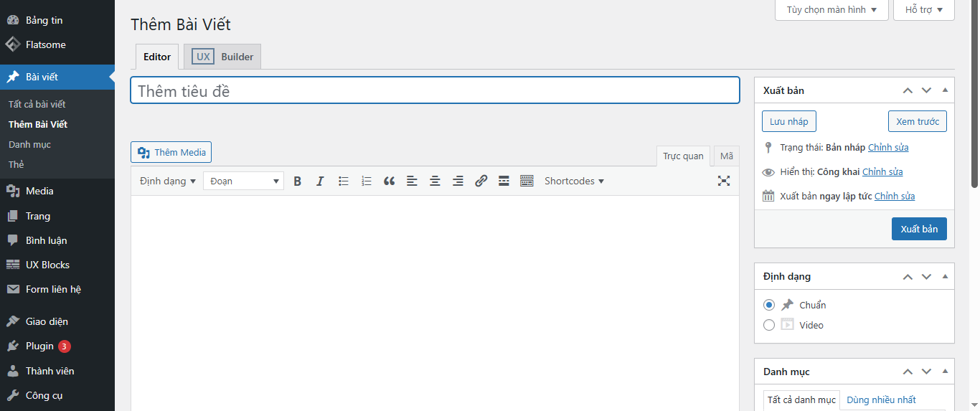Enable distraction-free fullscreen writing mode
The width and height of the screenshot is (980, 411).
click(x=724, y=181)
